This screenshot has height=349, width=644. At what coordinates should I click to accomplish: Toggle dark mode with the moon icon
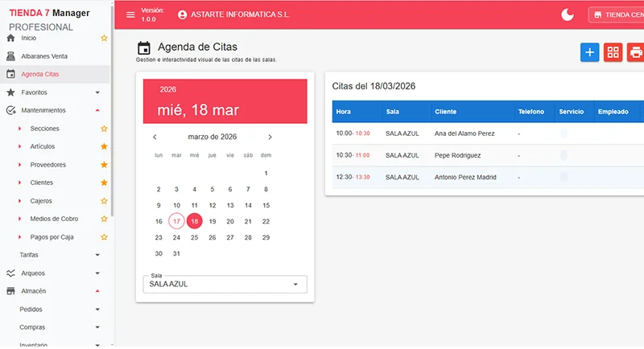coord(568,14)
